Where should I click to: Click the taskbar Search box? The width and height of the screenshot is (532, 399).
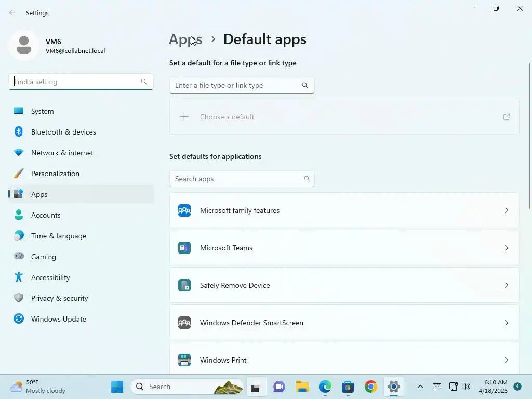[187, 387]
